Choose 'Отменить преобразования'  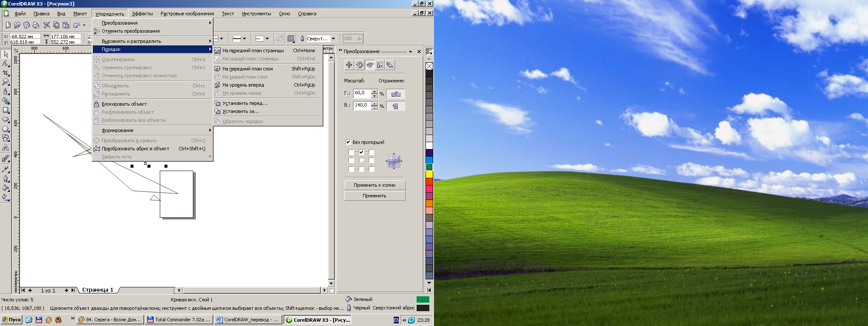click(x=153, y=31)
